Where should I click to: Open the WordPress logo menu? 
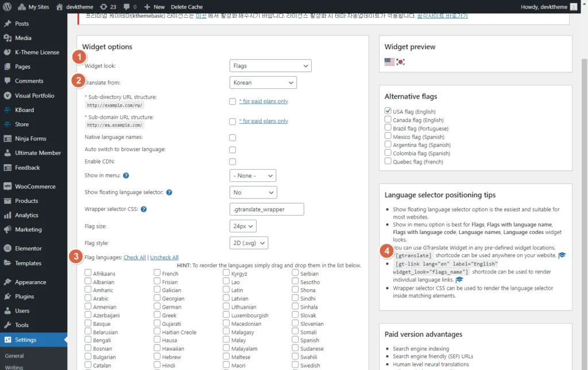(7, 7)
